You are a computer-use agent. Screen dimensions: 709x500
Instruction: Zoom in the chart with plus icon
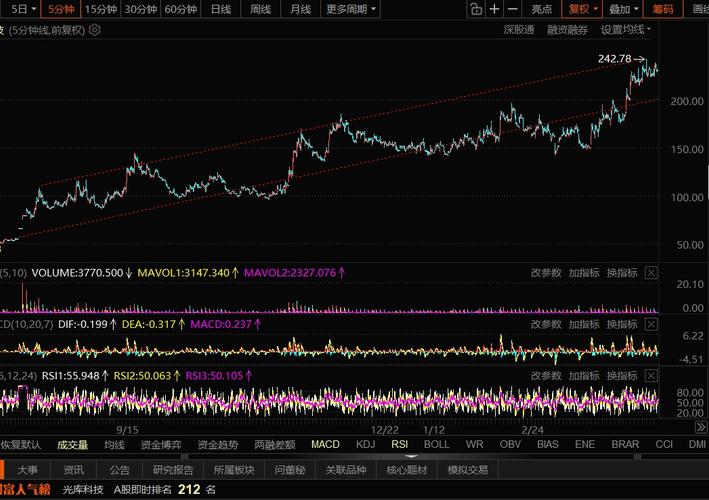(495, 9)
